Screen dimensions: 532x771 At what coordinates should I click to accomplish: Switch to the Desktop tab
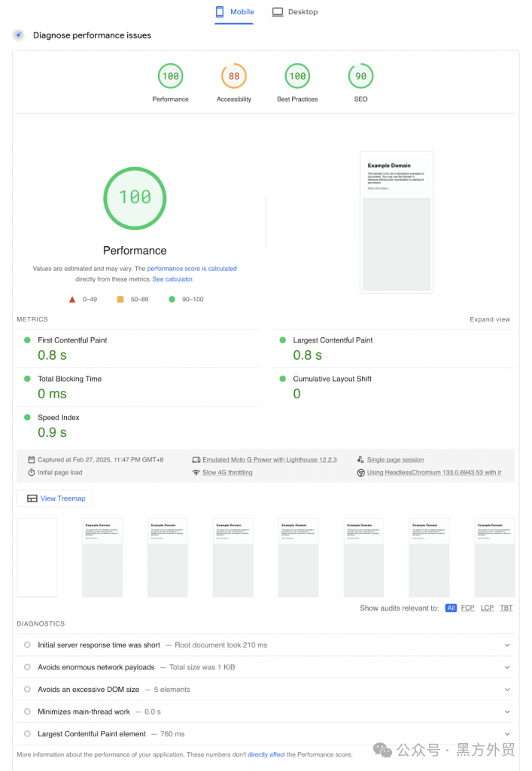tap(295, 12)
